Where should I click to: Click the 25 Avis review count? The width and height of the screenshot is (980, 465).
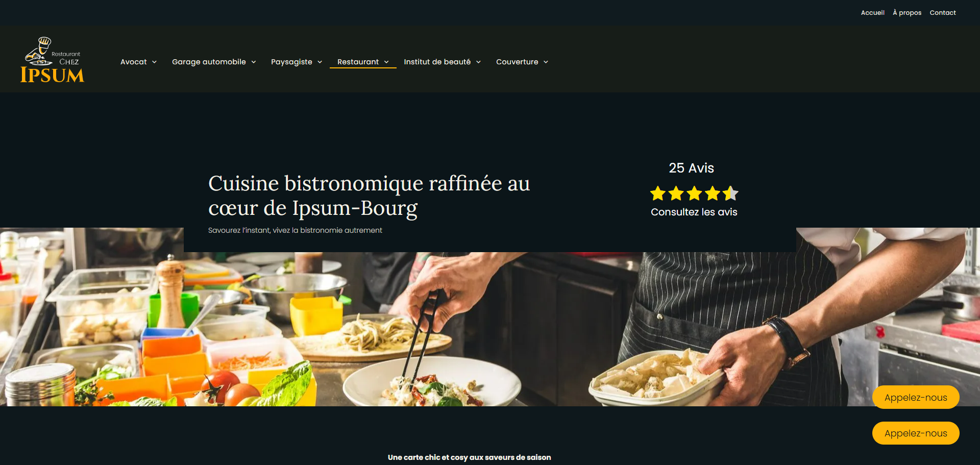[x=691, y=168]
